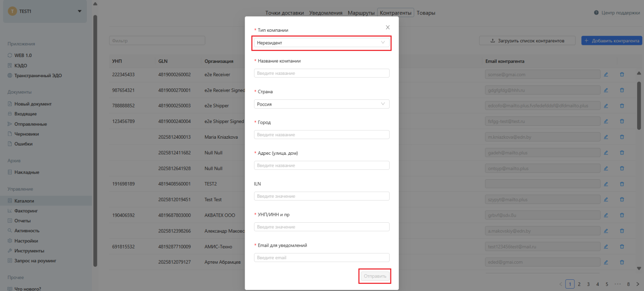Screen dimensions: 644x291
Task: Delete row with email gdgfgfdg@hhh.ru
Action: point(622,90)
